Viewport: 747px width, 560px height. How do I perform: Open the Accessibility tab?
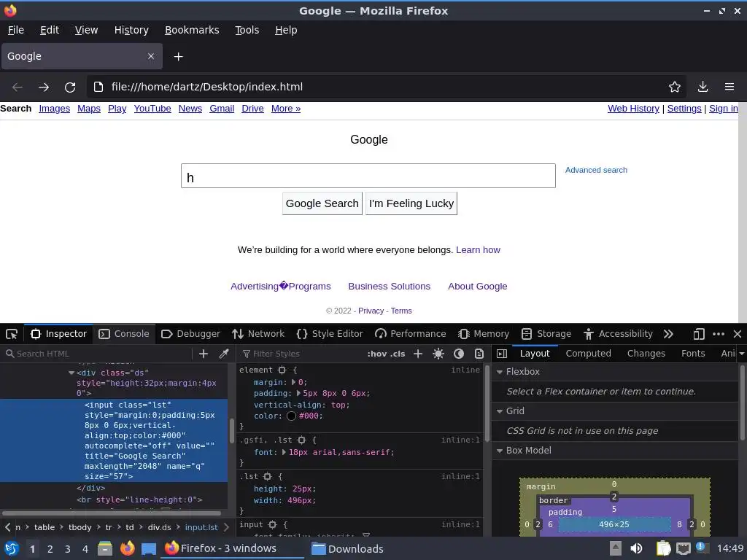617,334
